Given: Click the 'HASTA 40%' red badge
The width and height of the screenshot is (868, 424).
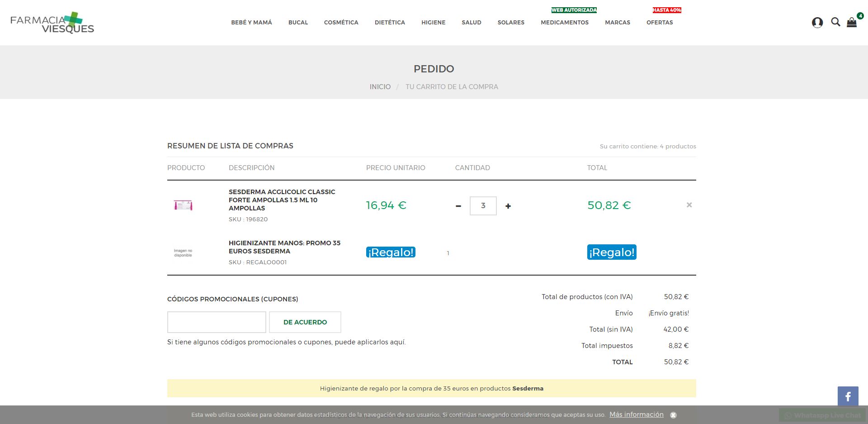Looking at the screenshot, I should click(667, 10).
